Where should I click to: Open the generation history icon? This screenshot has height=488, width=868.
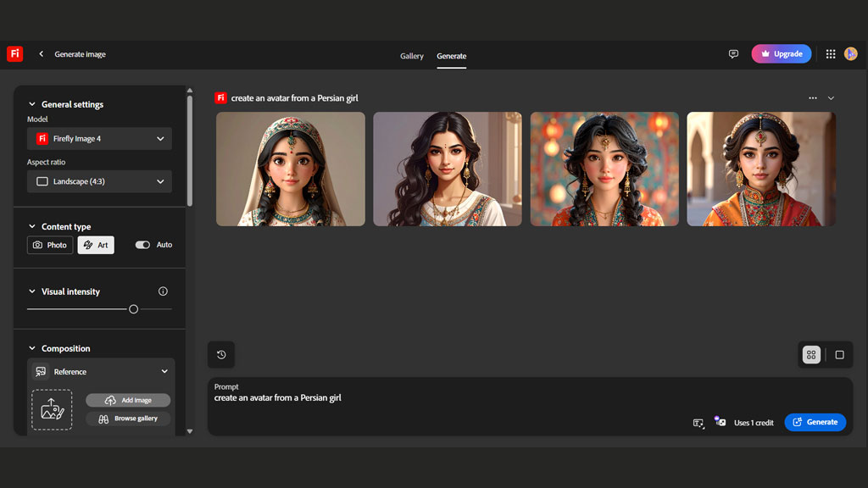[x=222, y=354]
